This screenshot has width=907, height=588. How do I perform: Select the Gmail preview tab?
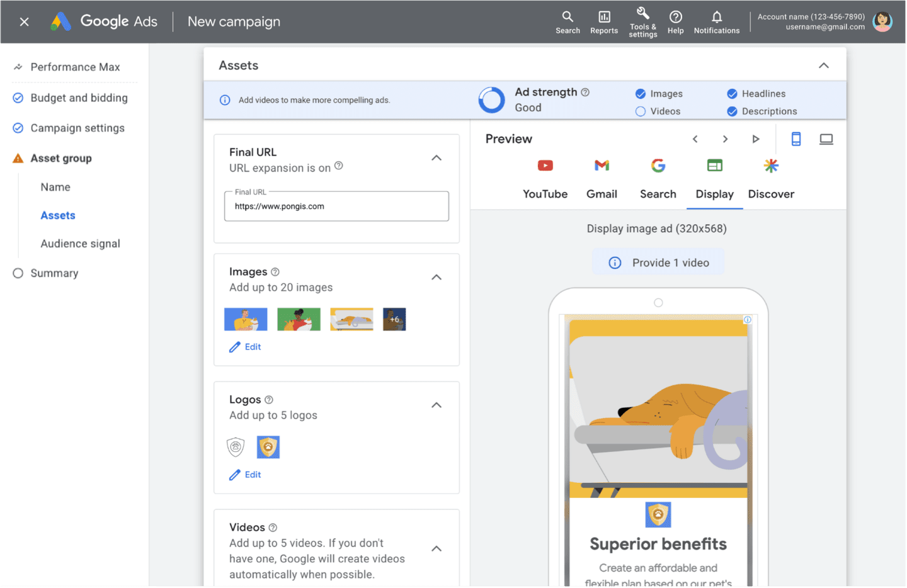pyautogui.click(x=602, y=179)
